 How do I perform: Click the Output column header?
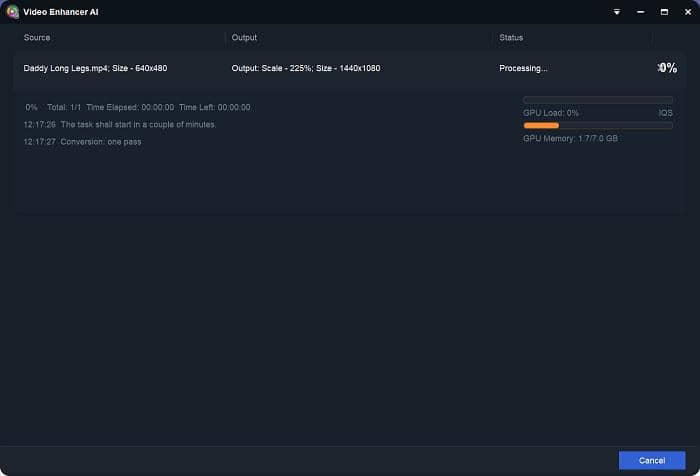pos(244,38)
